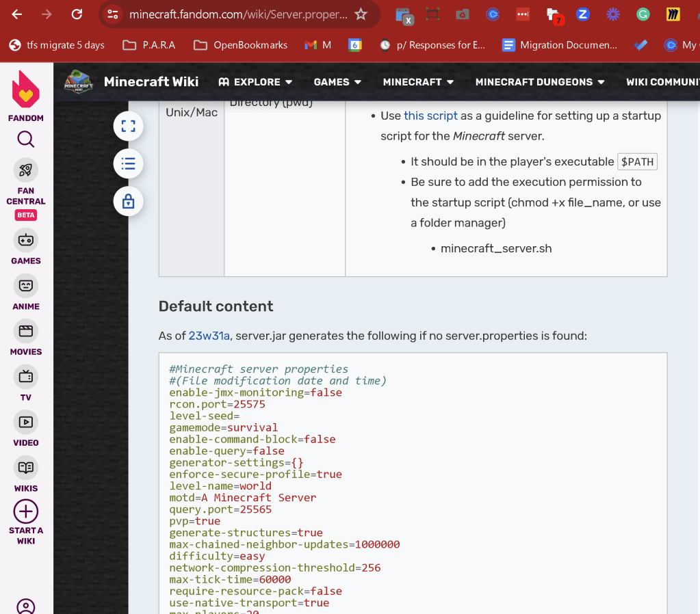
Task: Click the page lock icon button
Action: (x=128, y=201)
